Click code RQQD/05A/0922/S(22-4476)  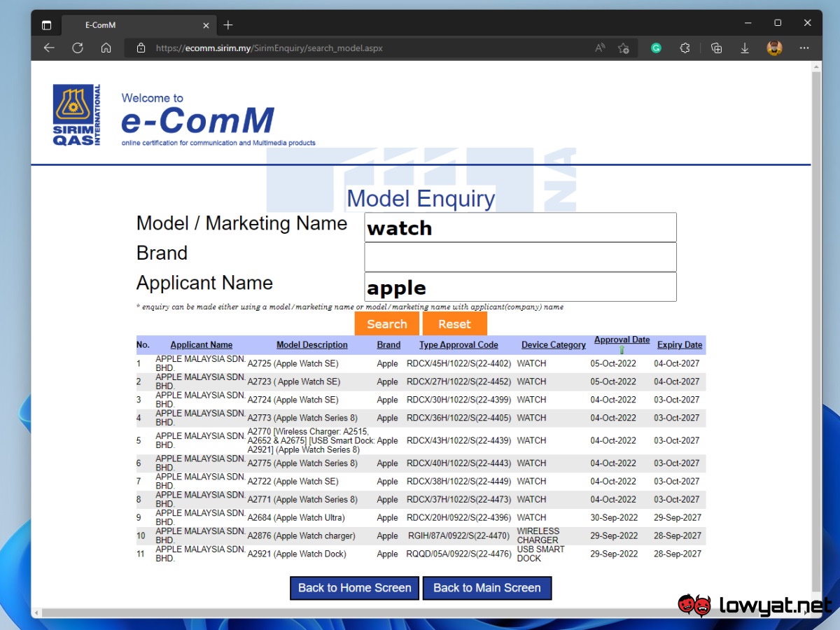459,554
